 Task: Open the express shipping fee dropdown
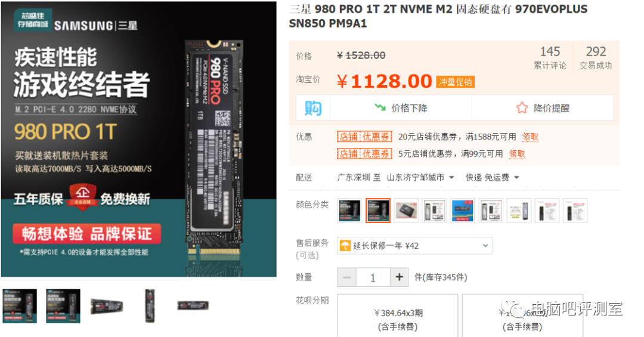(492, 178)
